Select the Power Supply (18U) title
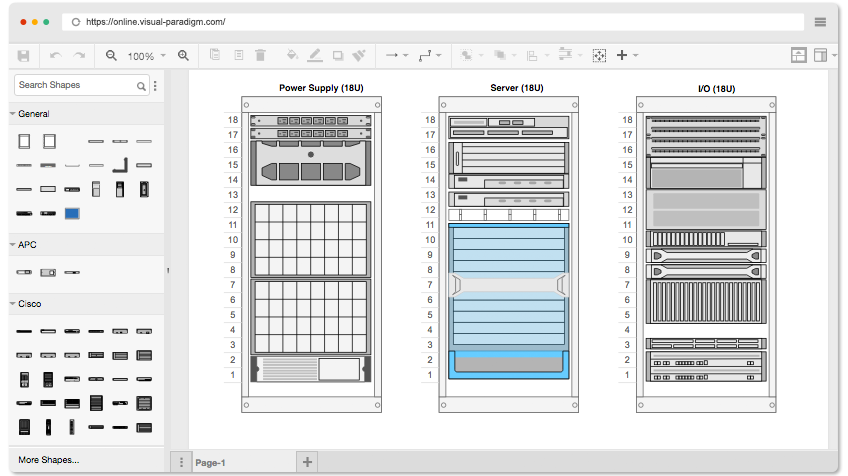848x476 pixels. click(321, 88)
